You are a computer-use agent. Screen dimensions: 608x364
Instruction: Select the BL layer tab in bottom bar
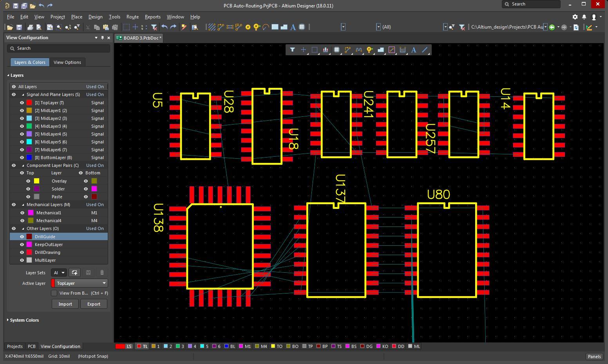coord(230,346)
